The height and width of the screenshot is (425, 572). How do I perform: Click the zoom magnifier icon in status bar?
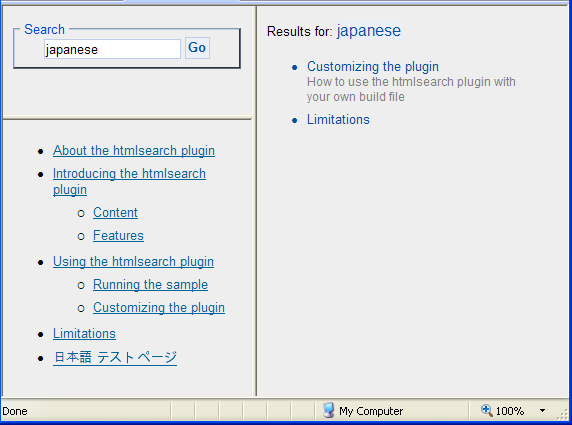point(486,410)
